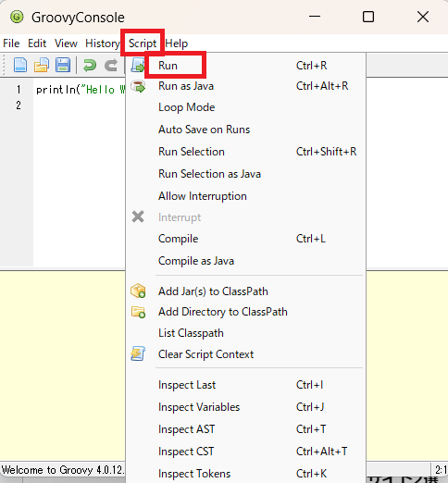Minimize the GroovyConsole window
This screenshot has width=448, height=483.
(x=315, y=17)
